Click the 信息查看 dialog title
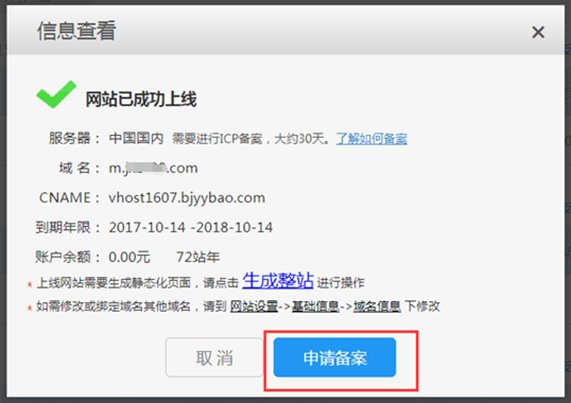 tap(76, 31)
